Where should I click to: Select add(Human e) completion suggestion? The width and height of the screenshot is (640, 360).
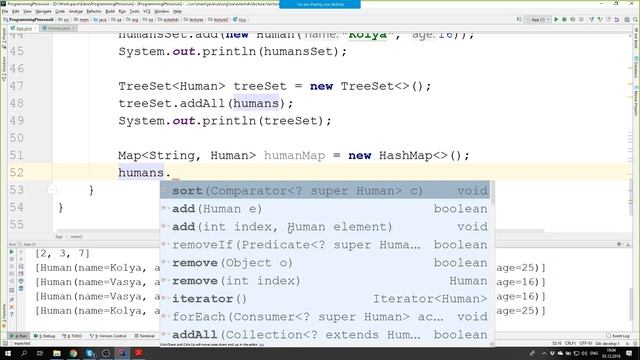coord(325,209)
